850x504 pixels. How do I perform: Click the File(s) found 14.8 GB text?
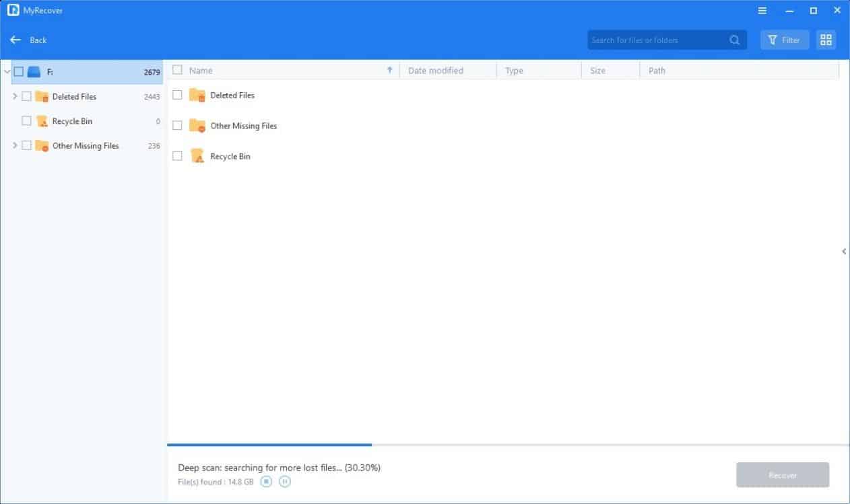216,482
